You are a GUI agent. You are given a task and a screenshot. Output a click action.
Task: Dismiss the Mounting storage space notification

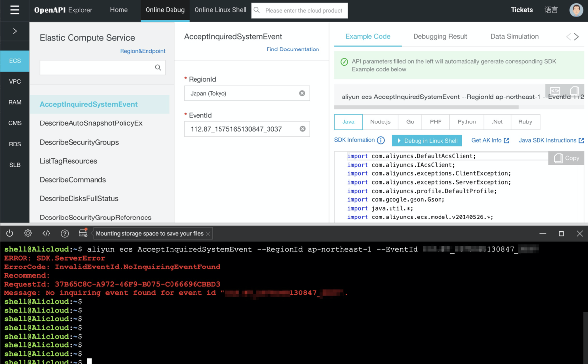tap(208, 234)
